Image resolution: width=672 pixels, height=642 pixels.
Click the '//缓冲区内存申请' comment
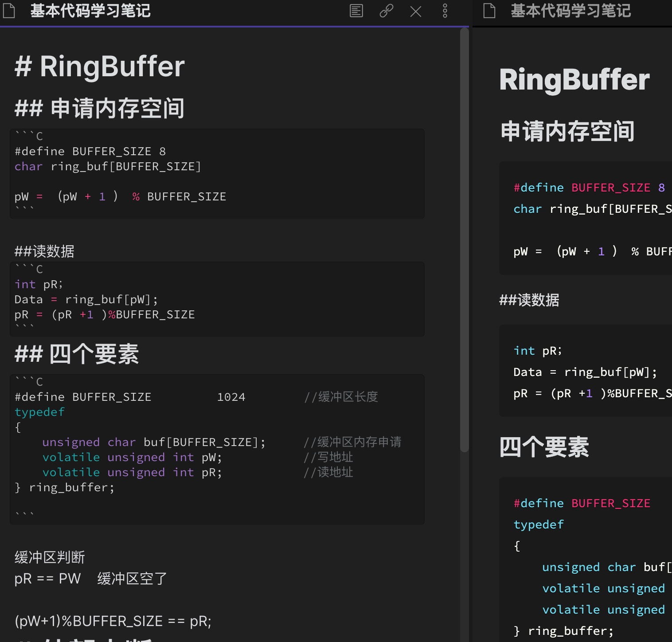click(352, 442)
